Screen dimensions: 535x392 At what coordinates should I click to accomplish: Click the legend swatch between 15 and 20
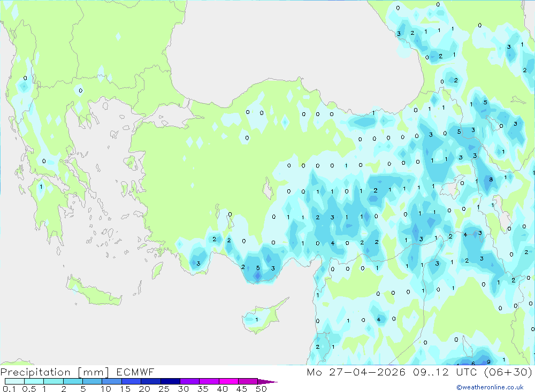pos(131,381)
